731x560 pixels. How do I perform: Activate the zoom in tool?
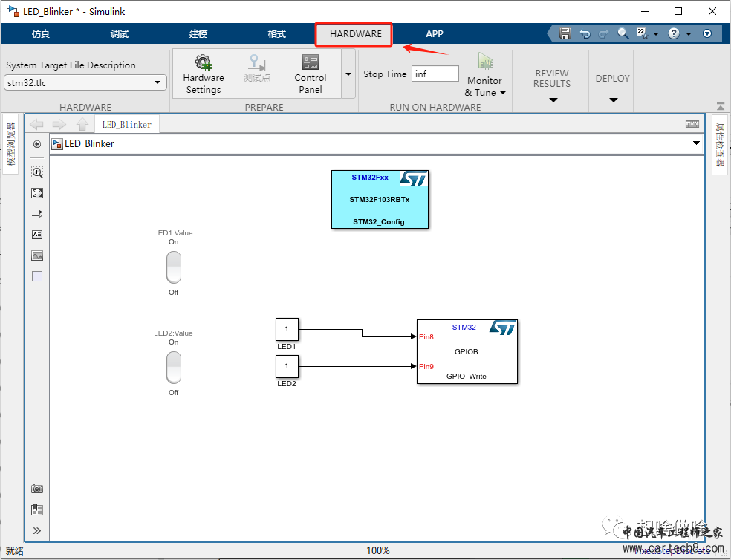(x=37, y=172)
